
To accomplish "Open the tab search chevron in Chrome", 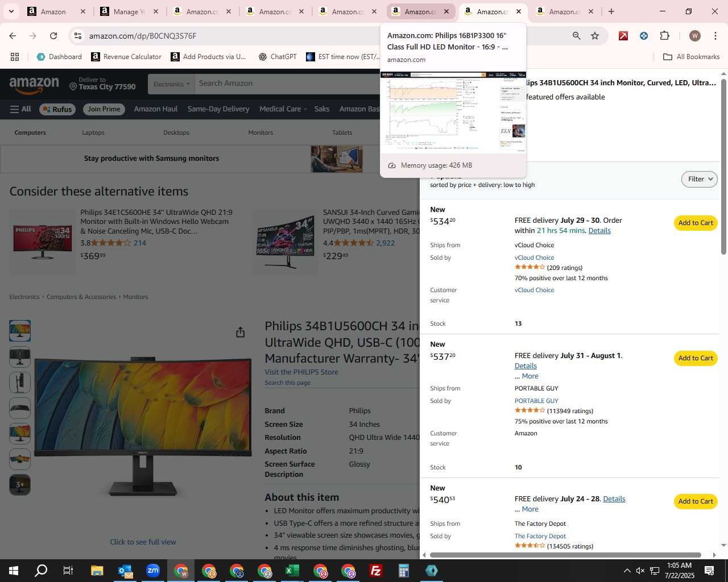I will [11, 11].
